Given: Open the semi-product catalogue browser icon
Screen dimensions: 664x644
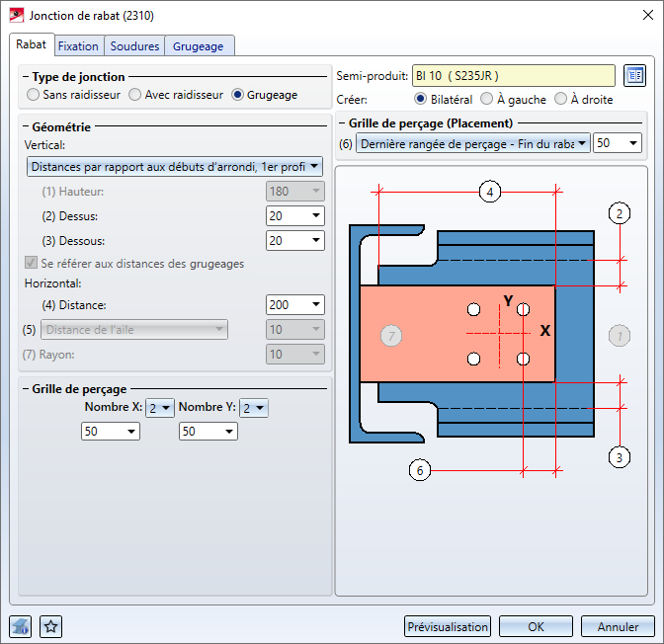Looking at the screenshot, I should [x=634, y=76].
